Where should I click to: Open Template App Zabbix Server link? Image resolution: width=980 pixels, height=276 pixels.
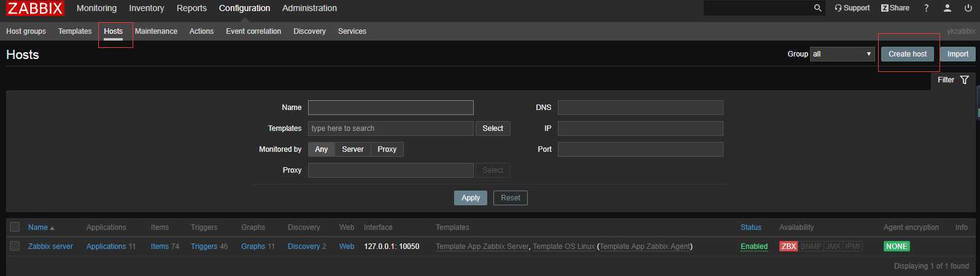click(482, 246)
